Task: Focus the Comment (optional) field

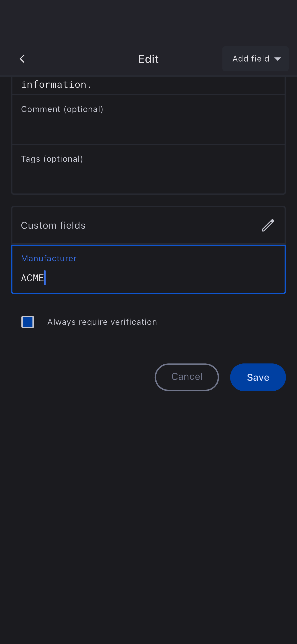Action: click(148, 125)
